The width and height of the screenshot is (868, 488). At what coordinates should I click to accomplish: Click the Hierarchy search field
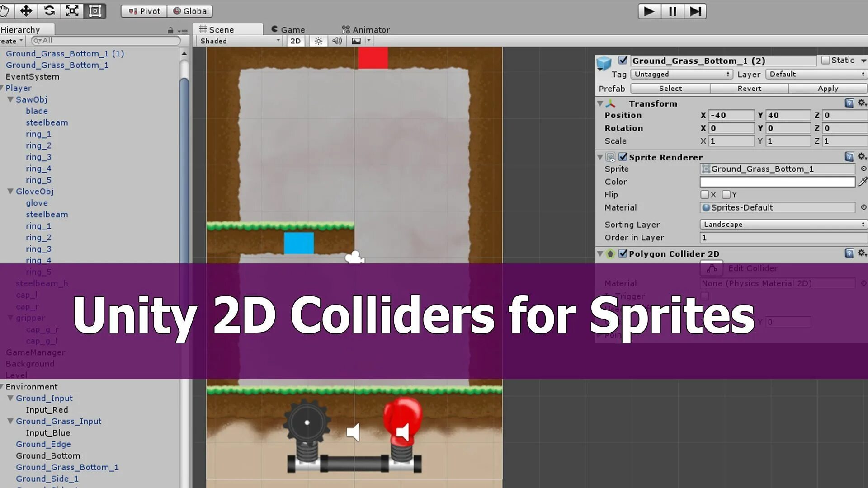(x=105, y=41)
